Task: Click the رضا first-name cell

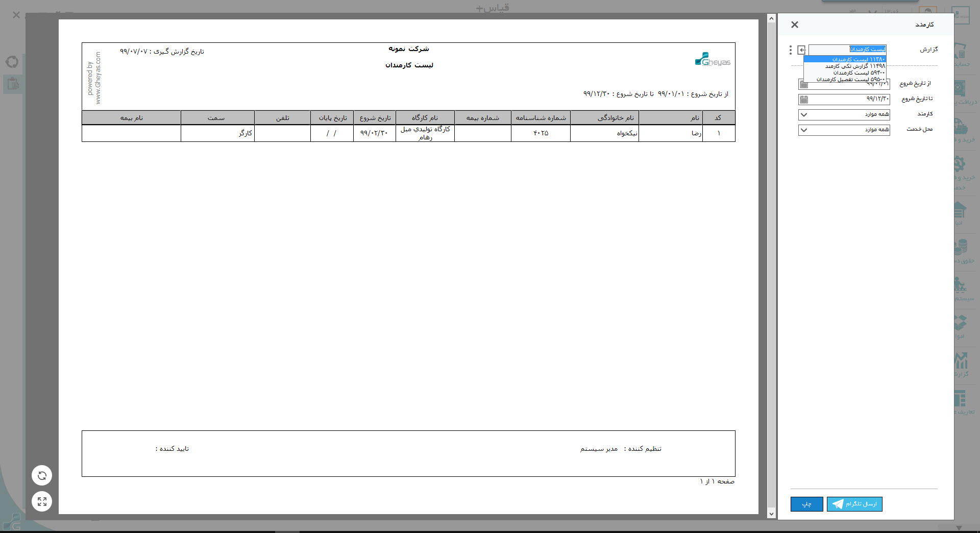Action: pos(671,133)
